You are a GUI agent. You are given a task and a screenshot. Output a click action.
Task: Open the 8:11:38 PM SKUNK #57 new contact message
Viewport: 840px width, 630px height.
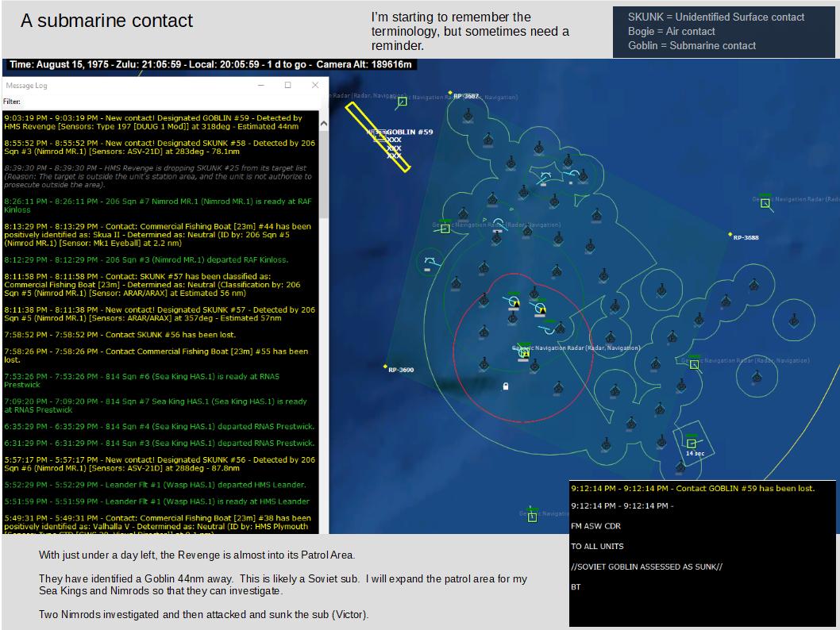(160, 313)
